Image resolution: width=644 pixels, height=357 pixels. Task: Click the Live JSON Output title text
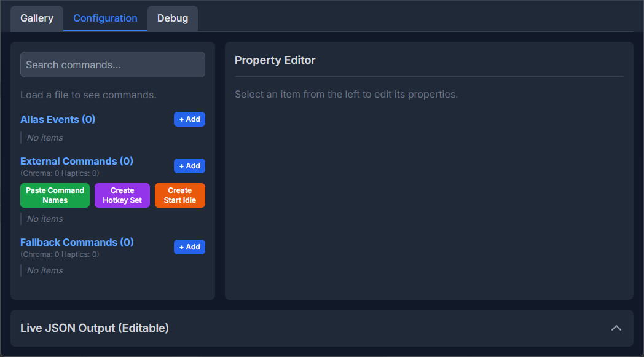(94, 328)
